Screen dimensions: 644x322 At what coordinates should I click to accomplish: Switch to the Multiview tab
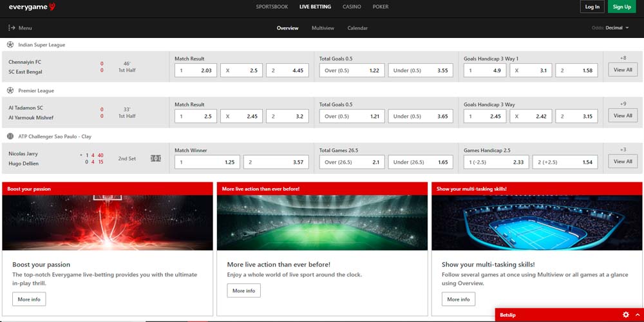(x=323, y=28)
